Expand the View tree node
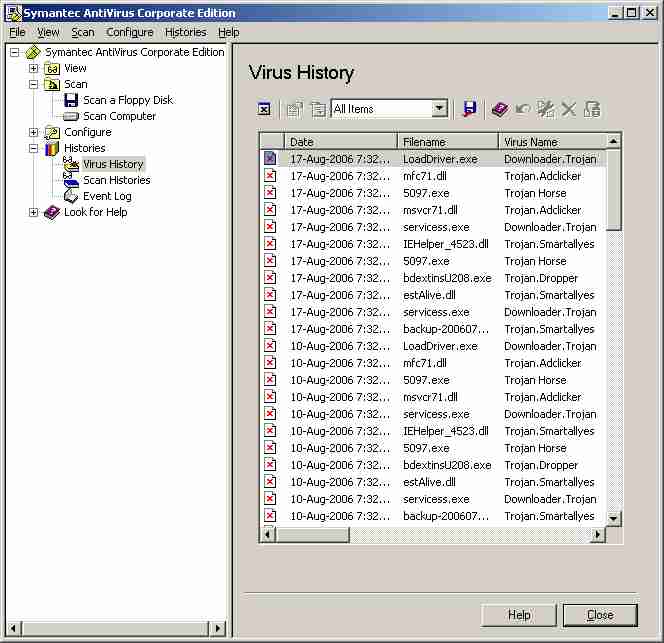This screenshot has height=643, width=664. 33,68
